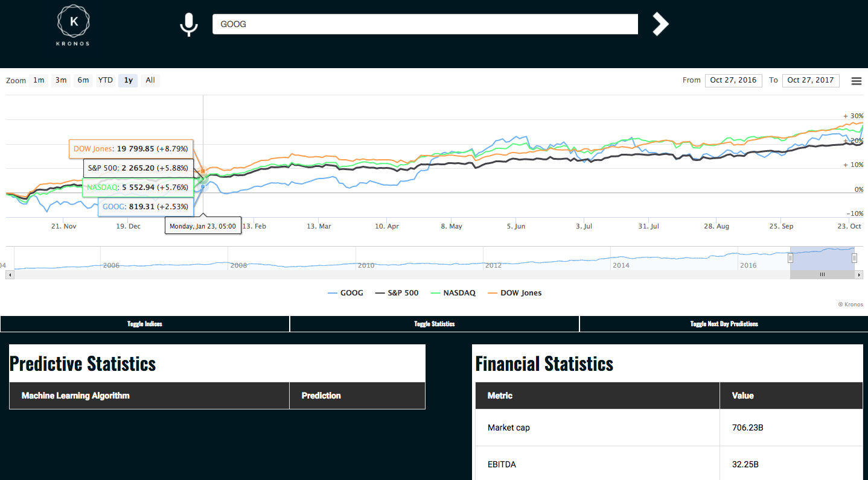Screen dimensions: 868x480
Task: Open the chart hamburger context menu
Action: click(x=856, y=81)
